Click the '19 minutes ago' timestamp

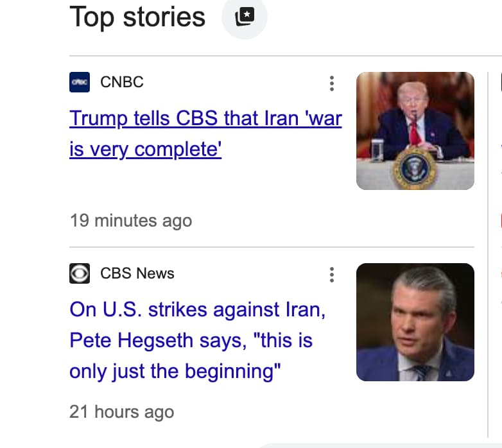pos(130,221)
